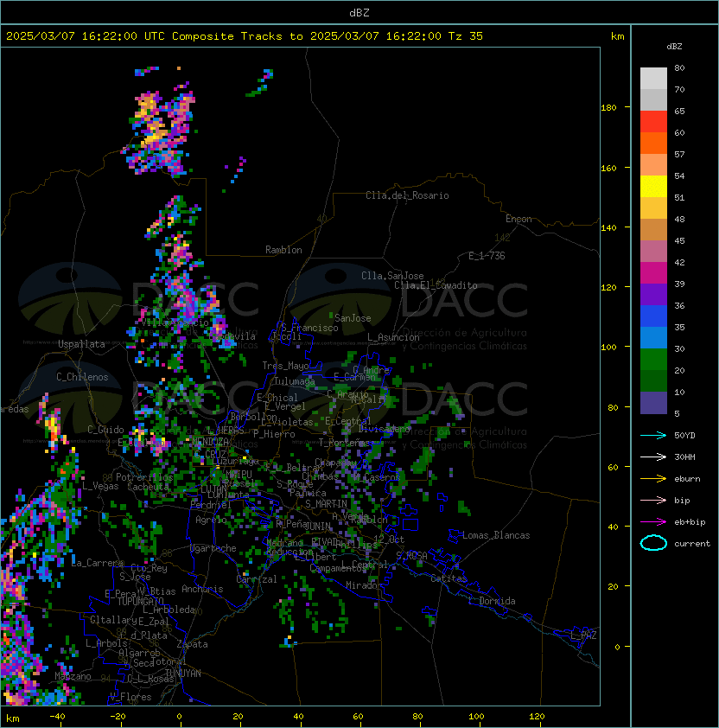The width and height of the screenshot is (719, 728).
Task: Click the magenta eb+bip arrow icon
Action: click(x=653, y=522)
